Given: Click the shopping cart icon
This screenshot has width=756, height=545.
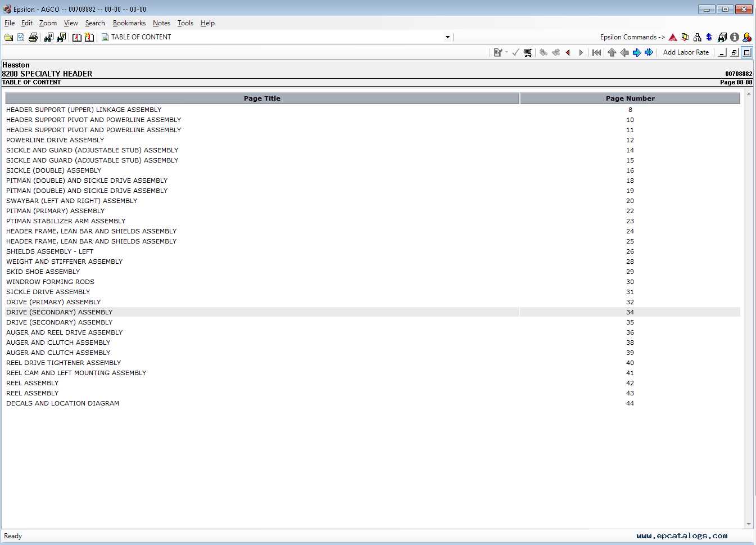Looking at the screenshot, I should point(528,52).
